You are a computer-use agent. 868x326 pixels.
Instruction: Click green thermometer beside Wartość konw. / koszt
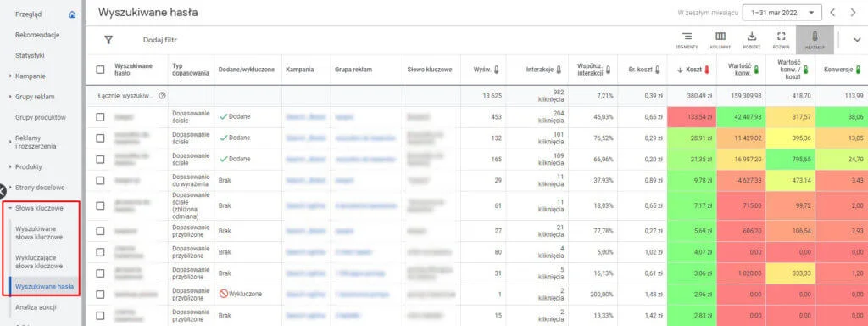pyautogui.click(x=806, y=70)
